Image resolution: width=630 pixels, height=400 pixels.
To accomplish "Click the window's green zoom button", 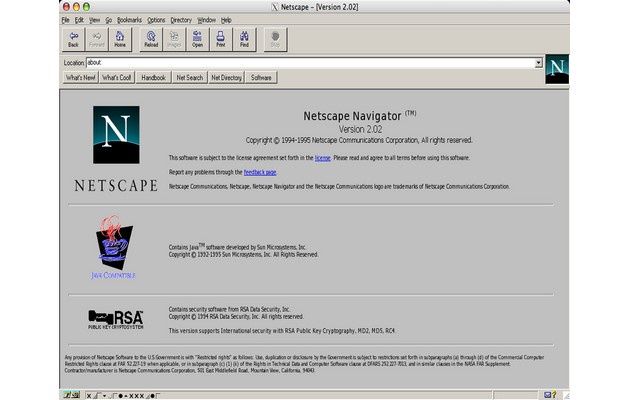I will pos(86,7).
